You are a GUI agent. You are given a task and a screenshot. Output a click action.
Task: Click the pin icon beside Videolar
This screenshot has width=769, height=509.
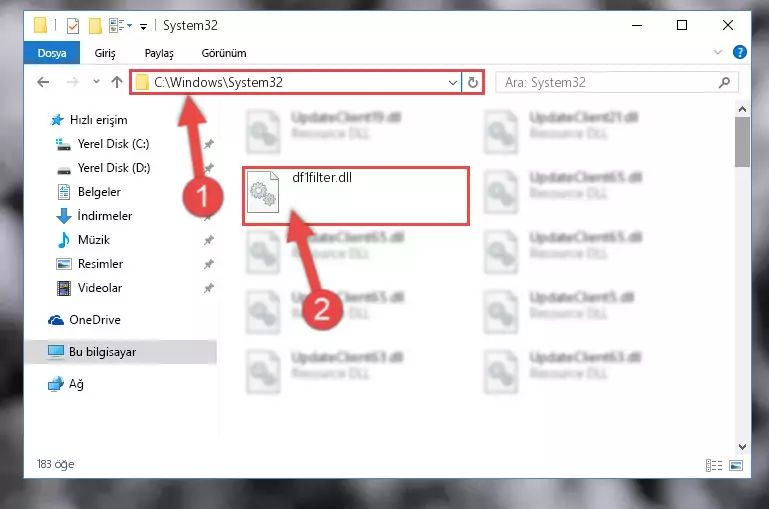[x=209, y=288]
